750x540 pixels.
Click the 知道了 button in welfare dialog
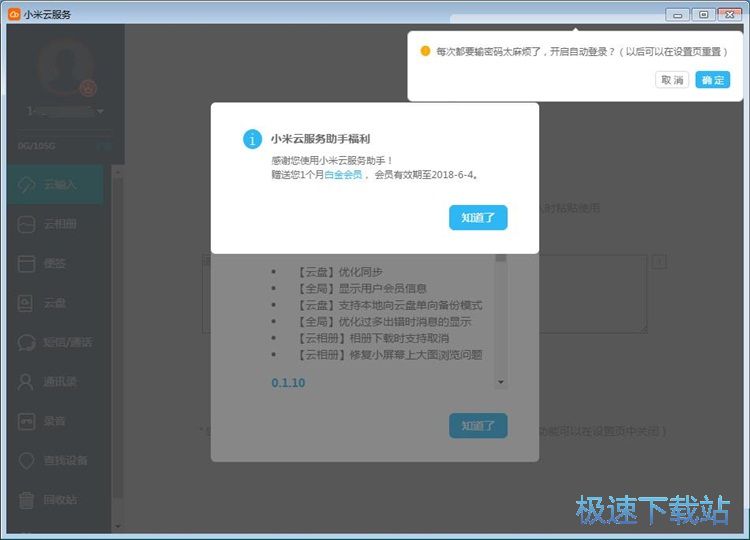coord(478,217)
